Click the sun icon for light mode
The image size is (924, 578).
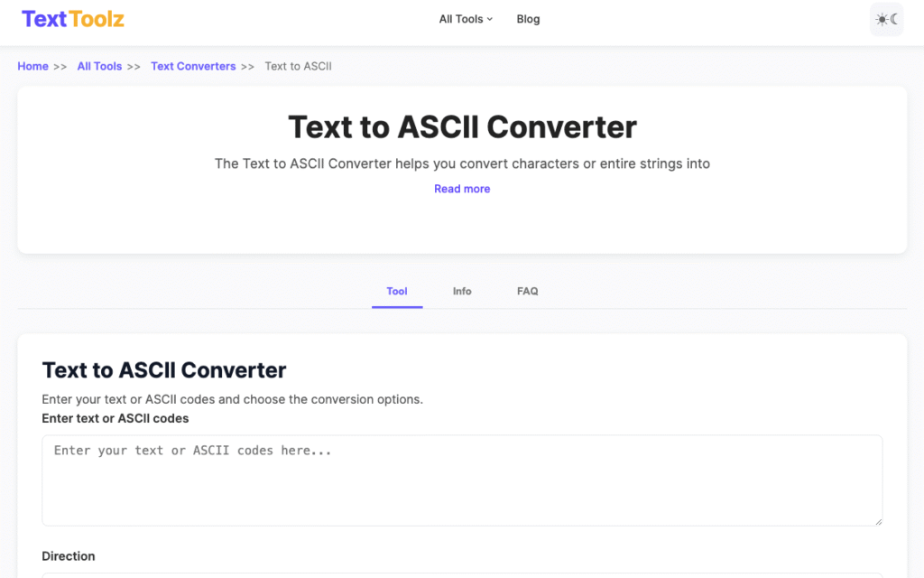880,19
